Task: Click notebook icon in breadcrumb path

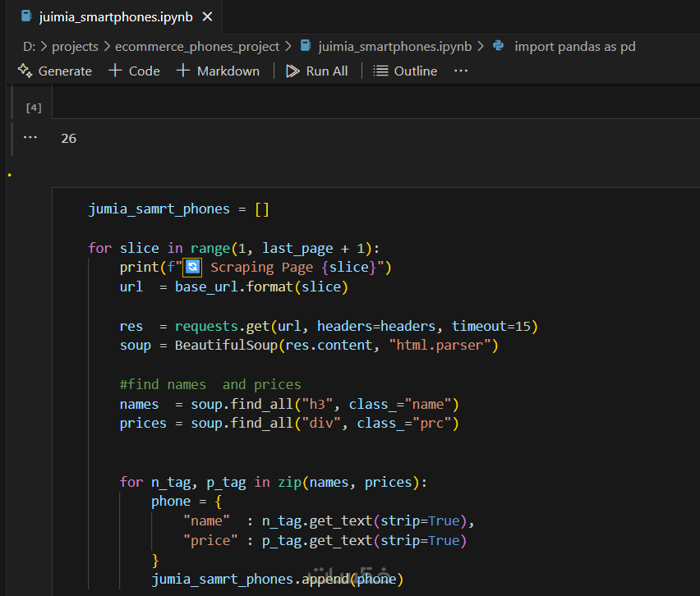Action: pos(306,45)
